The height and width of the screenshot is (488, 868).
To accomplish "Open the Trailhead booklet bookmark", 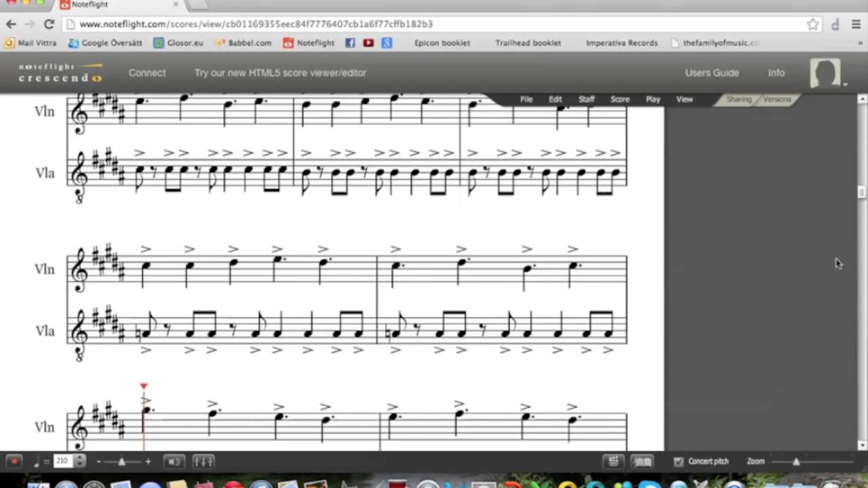I will [x=528, y=43].
